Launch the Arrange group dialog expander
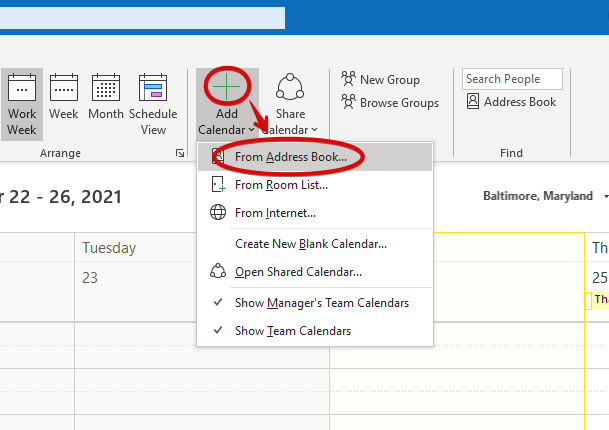This screenshot has height=430, width=609. point(180,153)
